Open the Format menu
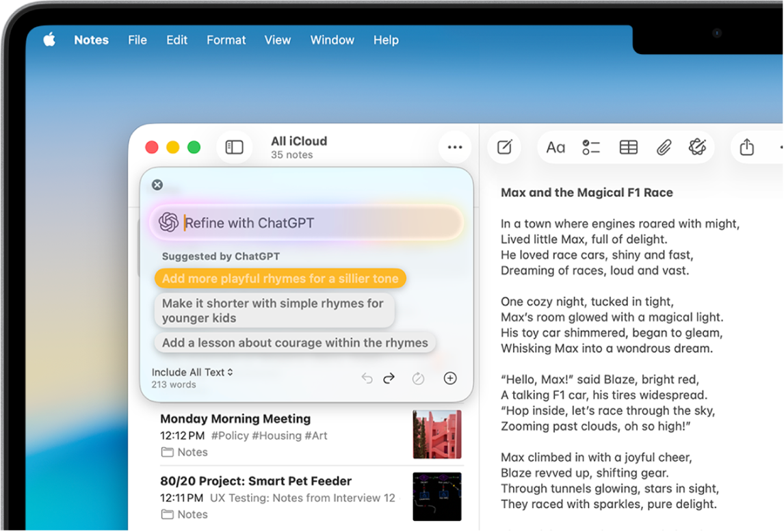The image size is (784, 532). coord(226,40)
